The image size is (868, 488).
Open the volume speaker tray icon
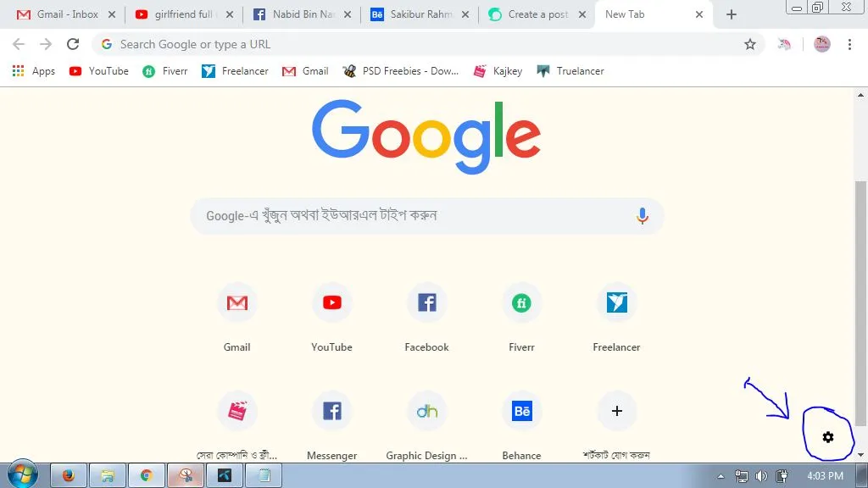(762, 476)
